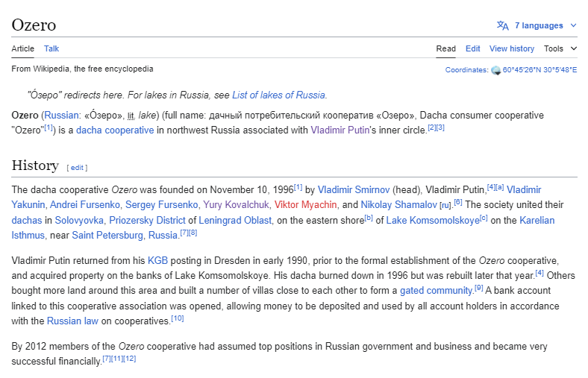588x378 pixels.
Task: Open the Vladimir Yakunin link
Action: 524,190
